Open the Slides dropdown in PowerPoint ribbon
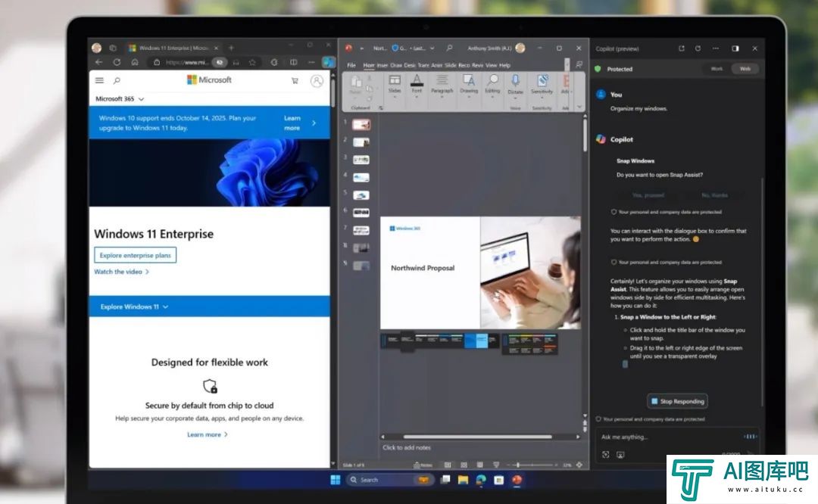This screenshot has height=504, width=818. tap(395, 85)
